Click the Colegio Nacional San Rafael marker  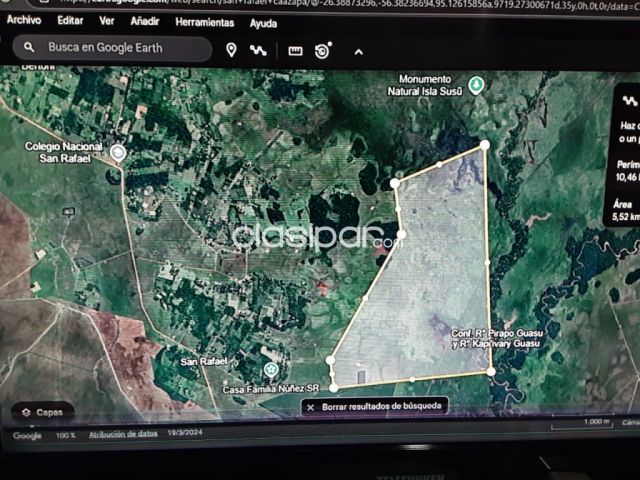118,153
